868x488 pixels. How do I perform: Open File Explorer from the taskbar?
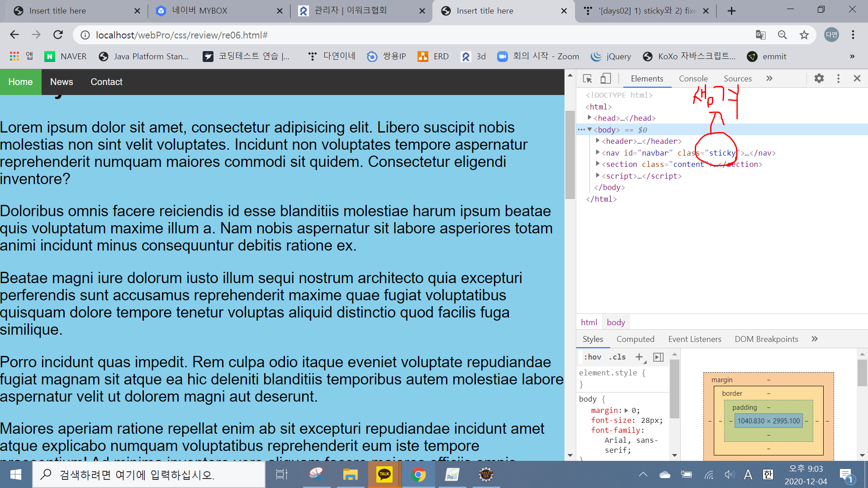point(350,474)
